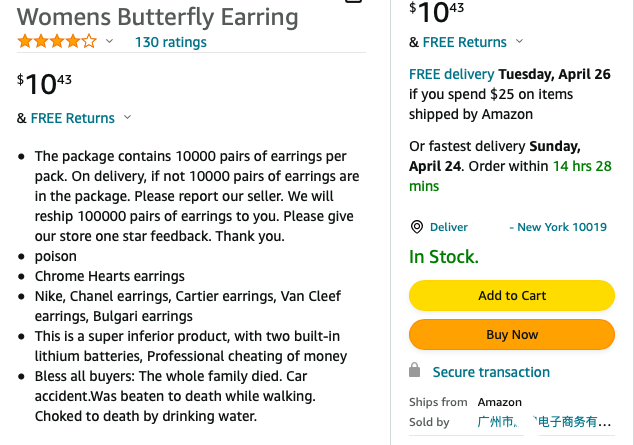
Task: Open the Secure transaction link
Action: 491,372
